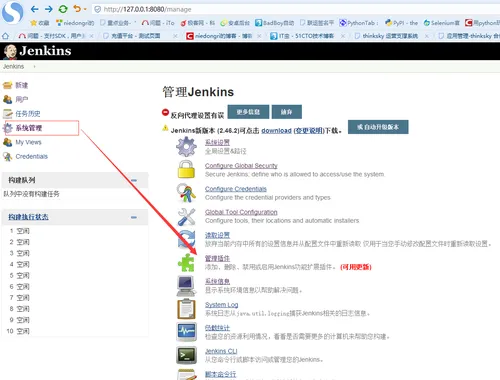500x380 pixels.
Task: Click the browser home icon
Action: point(5,36)
